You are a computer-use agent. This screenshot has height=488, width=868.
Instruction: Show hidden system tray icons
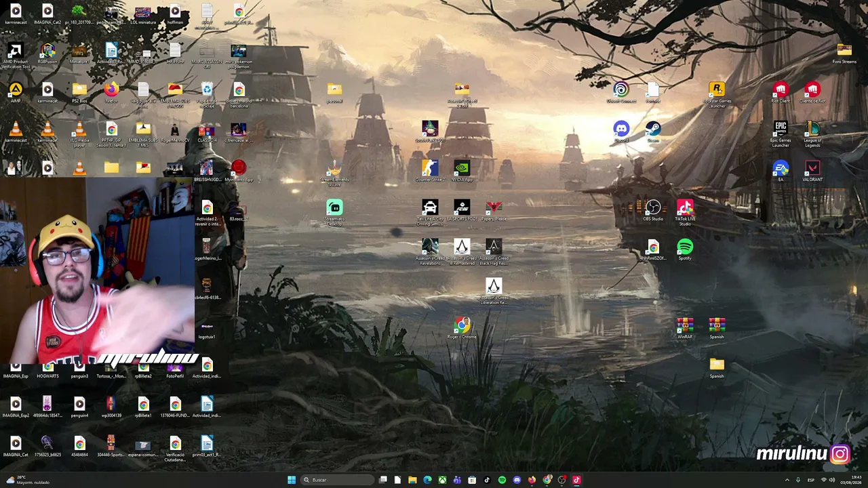[x=787, y=480]
